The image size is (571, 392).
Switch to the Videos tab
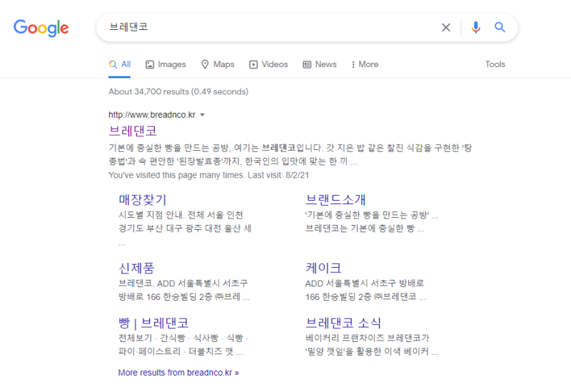tap(268, 64)
